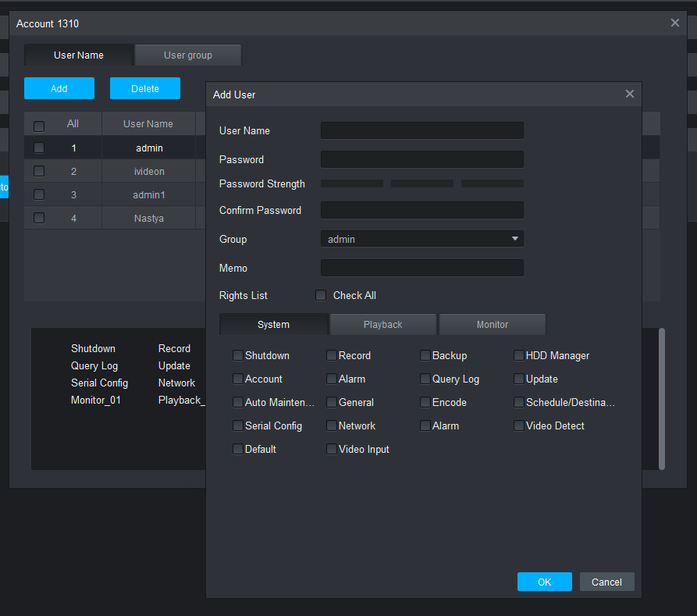The height and width of the screenshot is (616, 697).
Task: Open the User group tab
Action: (x=188, y=55)
